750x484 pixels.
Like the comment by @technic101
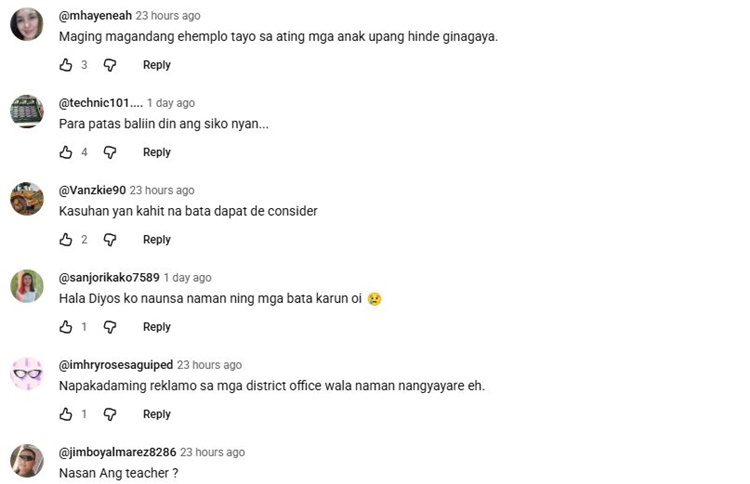(66, 152)
